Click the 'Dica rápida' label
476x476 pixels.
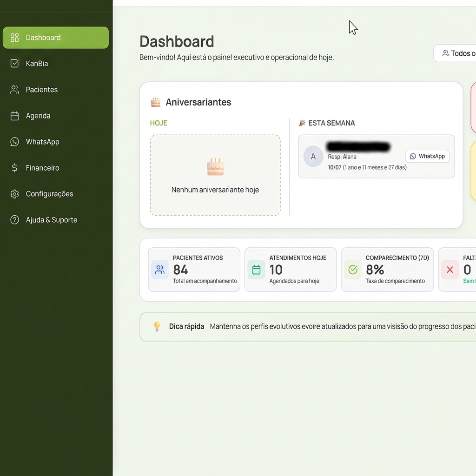click(x=186, y=327)
